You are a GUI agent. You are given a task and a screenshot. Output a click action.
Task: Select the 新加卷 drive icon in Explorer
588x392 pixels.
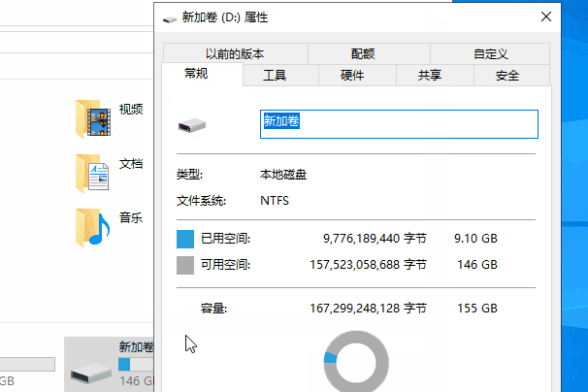91,374
